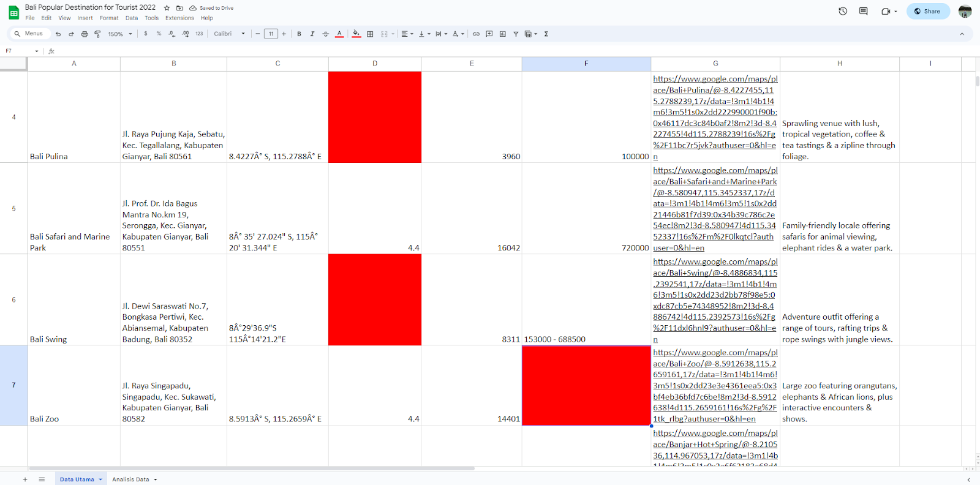Toggle italic formatting
Viewport: 980px width, 485px height.
pyautogui.click(x=312, y=34)
